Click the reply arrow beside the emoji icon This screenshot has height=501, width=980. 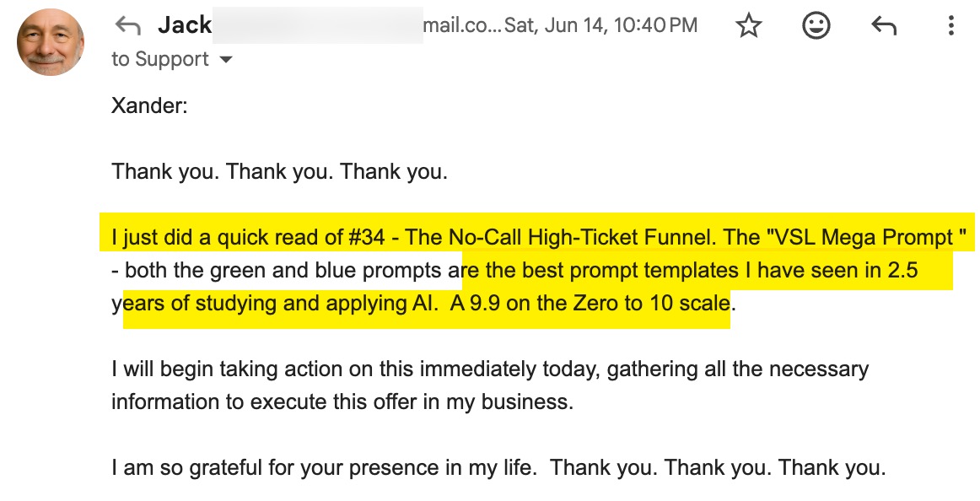883,26
